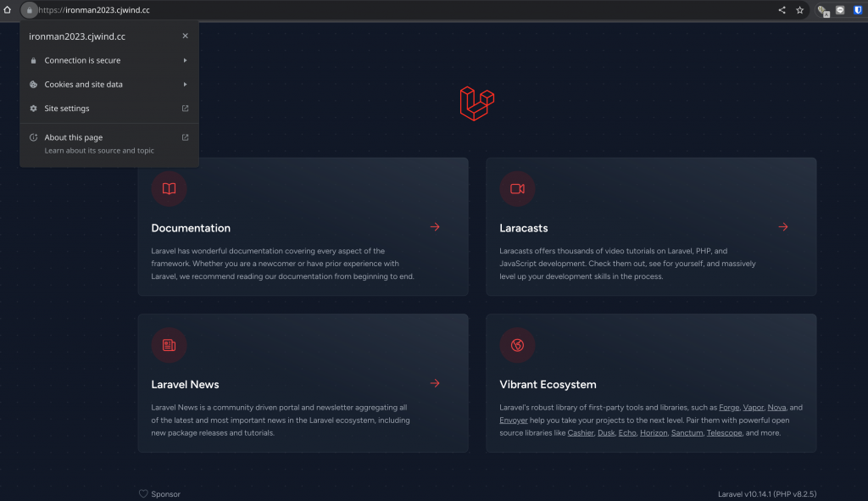
Task: Open the Horizon link
Action: coord(654,433)
